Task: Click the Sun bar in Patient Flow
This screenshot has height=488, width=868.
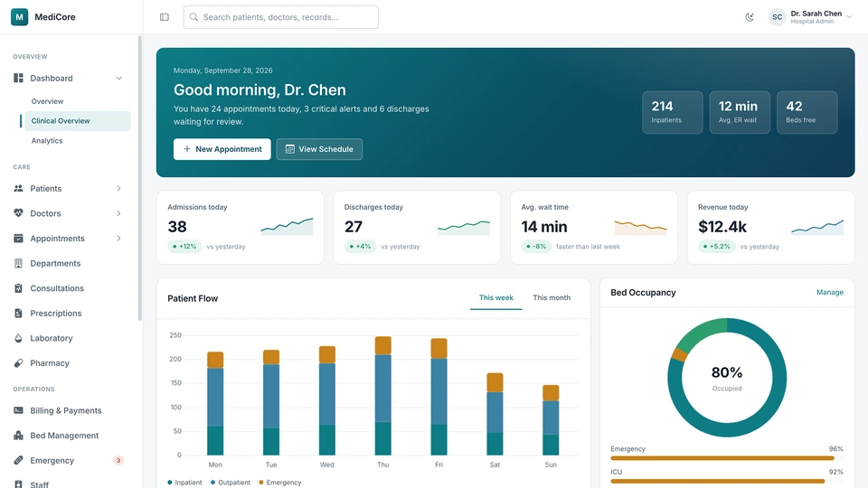Action: click(551, 420)
